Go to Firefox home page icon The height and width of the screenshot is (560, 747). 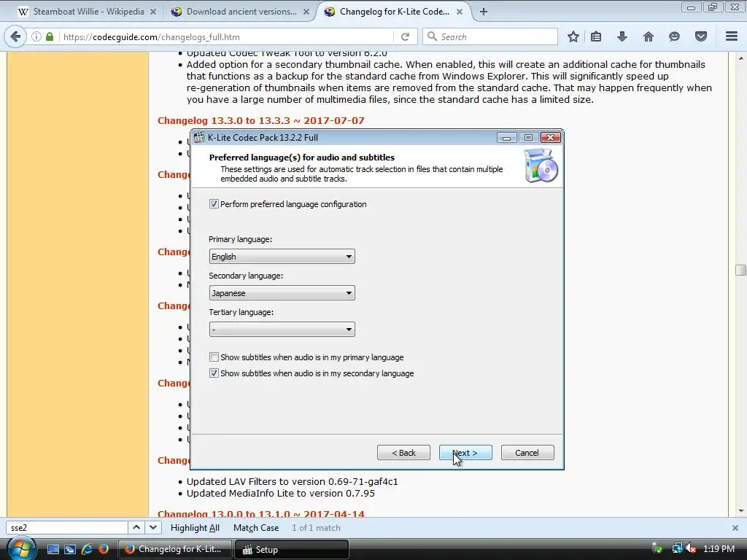click(649, 36)
